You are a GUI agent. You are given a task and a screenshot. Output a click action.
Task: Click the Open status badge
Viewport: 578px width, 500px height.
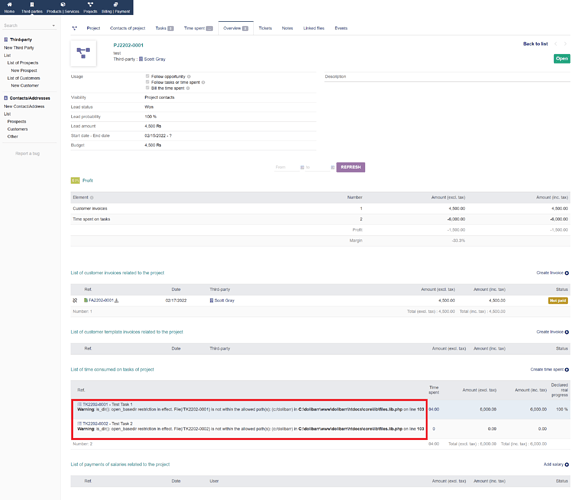coord(562,59)
